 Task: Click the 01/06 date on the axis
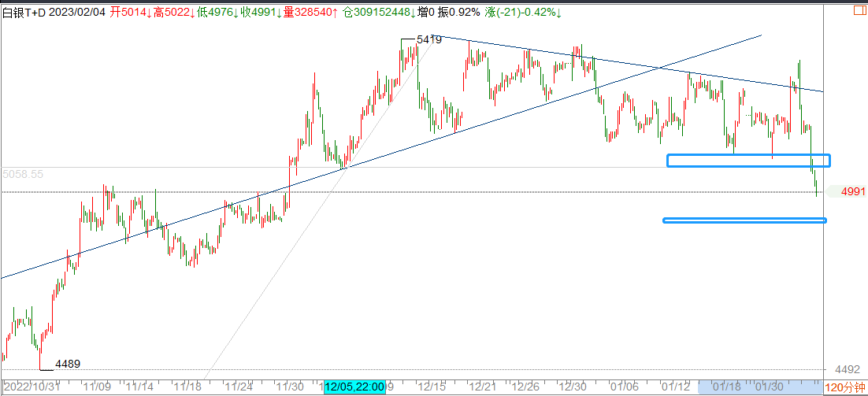click(625, 386)
